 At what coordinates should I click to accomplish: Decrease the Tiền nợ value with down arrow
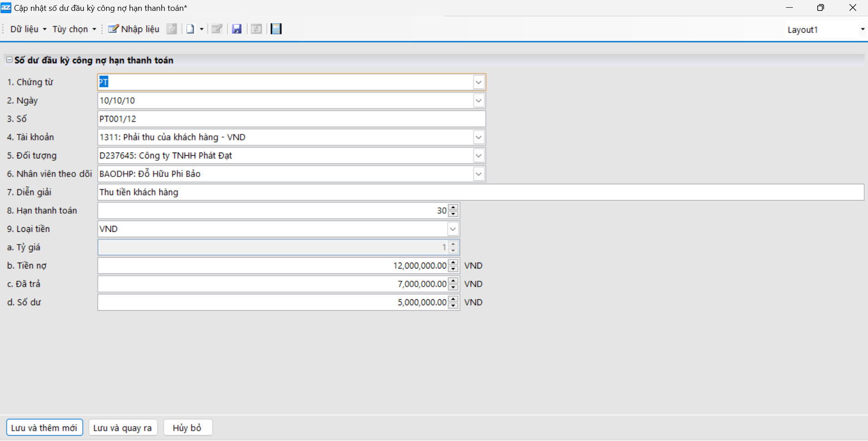click(x=453, y=269)
